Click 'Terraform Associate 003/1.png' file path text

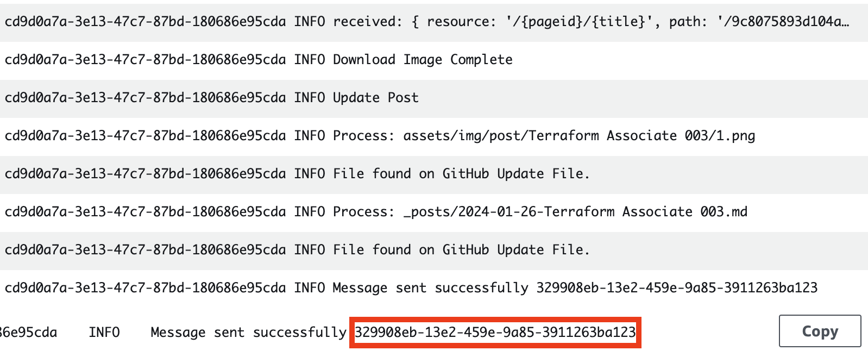pyautogui.click(x=641, y=136)
